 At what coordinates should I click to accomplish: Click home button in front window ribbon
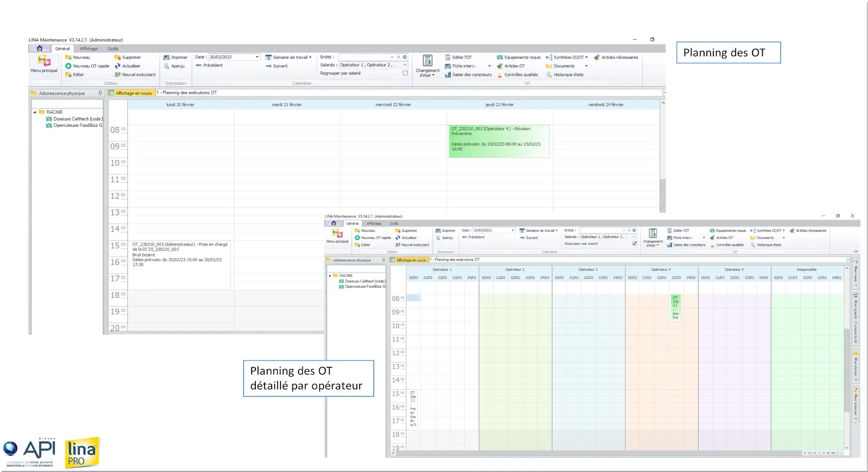333,223
